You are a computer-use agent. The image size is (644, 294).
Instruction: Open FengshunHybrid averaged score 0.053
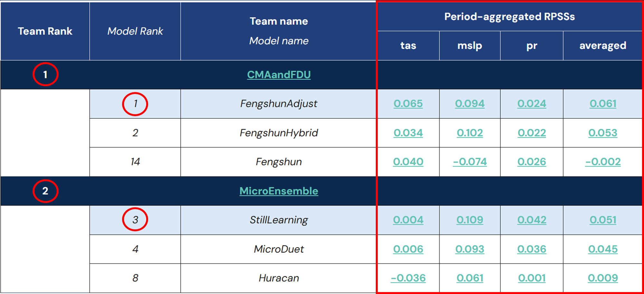603,133
